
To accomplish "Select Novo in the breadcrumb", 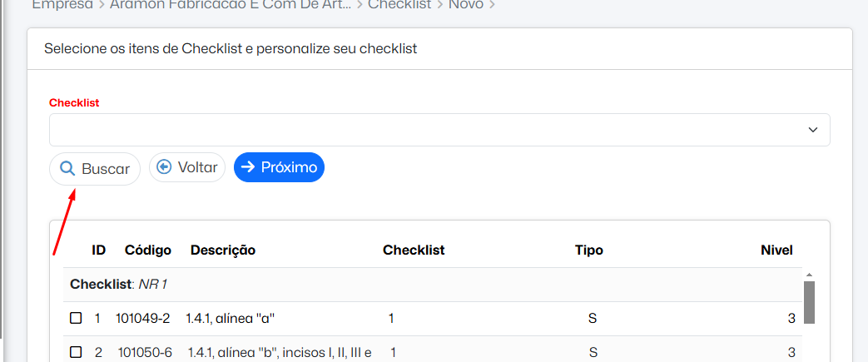I will pos(466,4).
